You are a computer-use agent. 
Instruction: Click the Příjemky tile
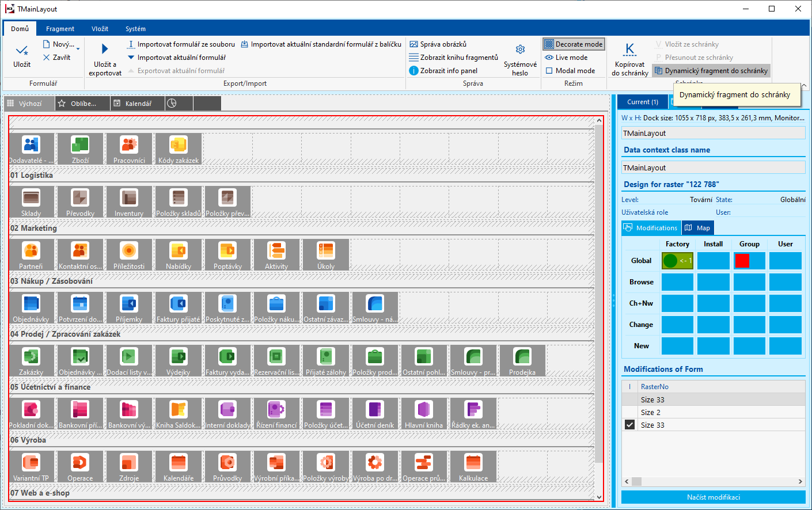(x=129, y=308)
